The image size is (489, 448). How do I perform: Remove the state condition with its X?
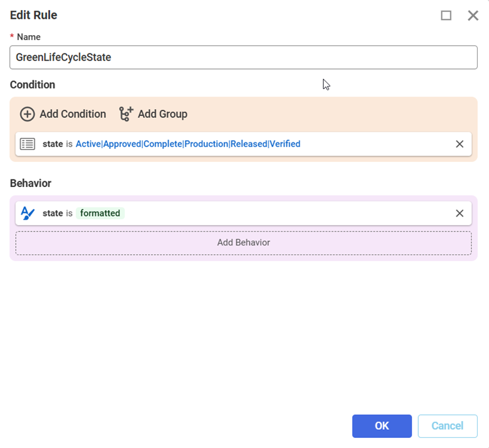point(460,144)
